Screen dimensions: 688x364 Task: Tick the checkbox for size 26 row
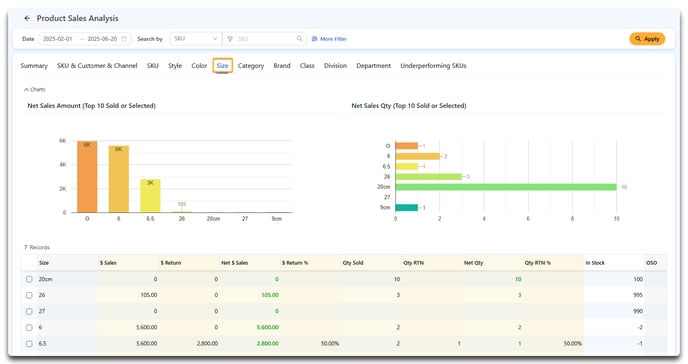[x=29, y=295]
